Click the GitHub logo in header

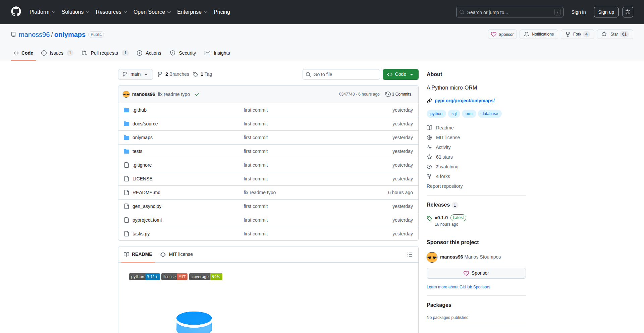(x=16, y=12)
